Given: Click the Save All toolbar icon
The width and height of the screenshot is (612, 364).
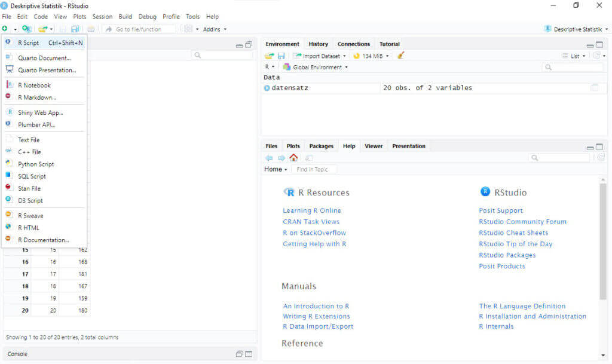Looking at the screenshot, I should 75,29.
